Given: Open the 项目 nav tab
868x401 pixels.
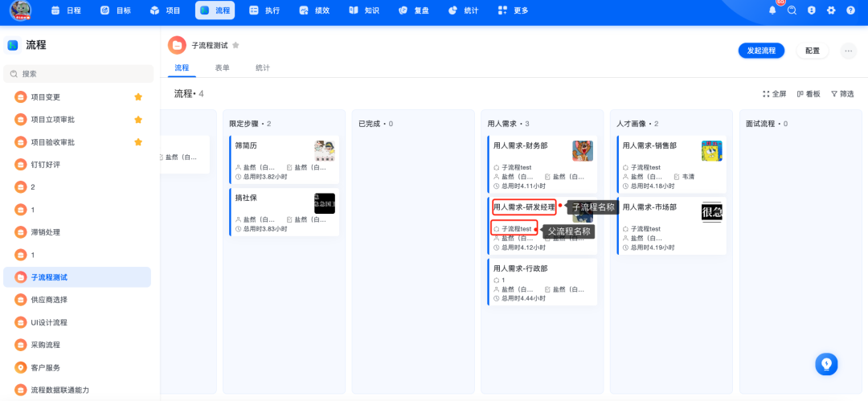Looking at the screenshot, I should 166,10.
